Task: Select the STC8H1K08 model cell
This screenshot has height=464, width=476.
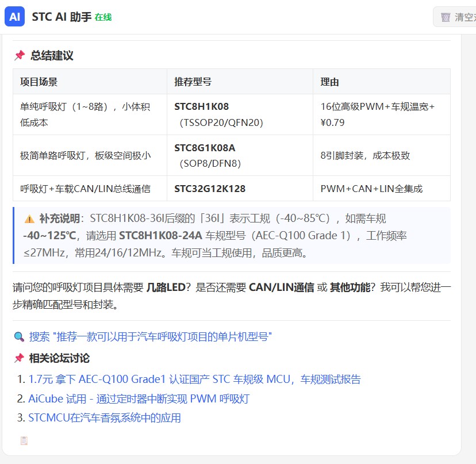Action: 240,114
